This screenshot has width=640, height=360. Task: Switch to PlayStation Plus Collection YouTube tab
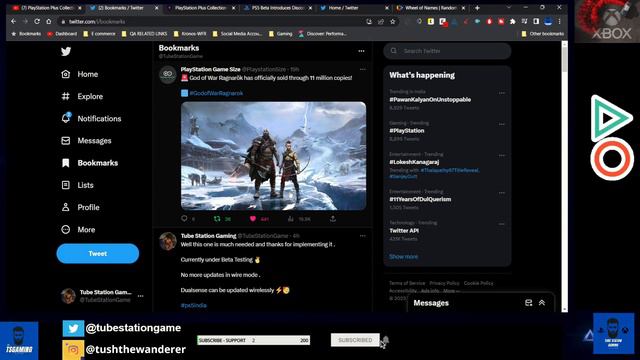[46, 8]
